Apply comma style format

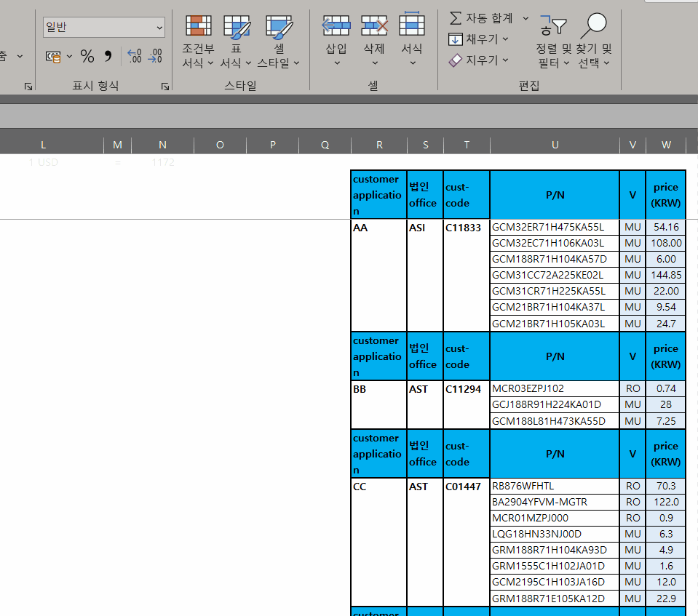click(x=108, y=57)
